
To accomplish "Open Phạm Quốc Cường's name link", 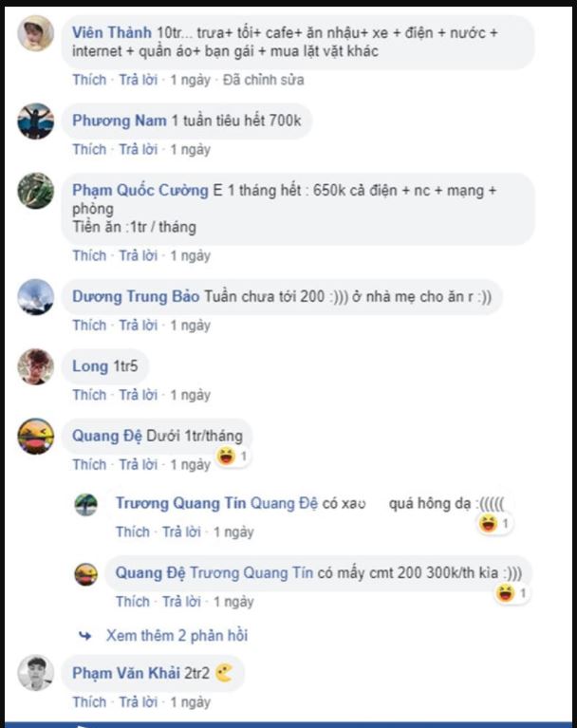I will (x=140, y=191).
